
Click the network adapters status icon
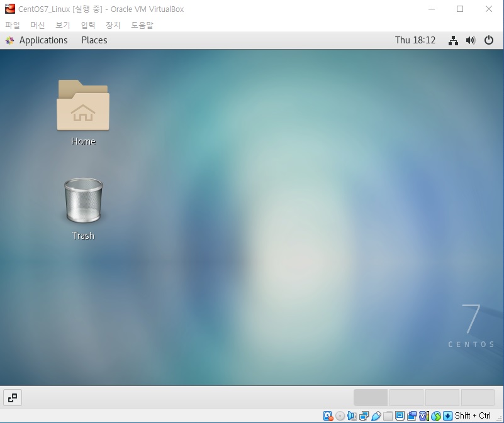364,416
